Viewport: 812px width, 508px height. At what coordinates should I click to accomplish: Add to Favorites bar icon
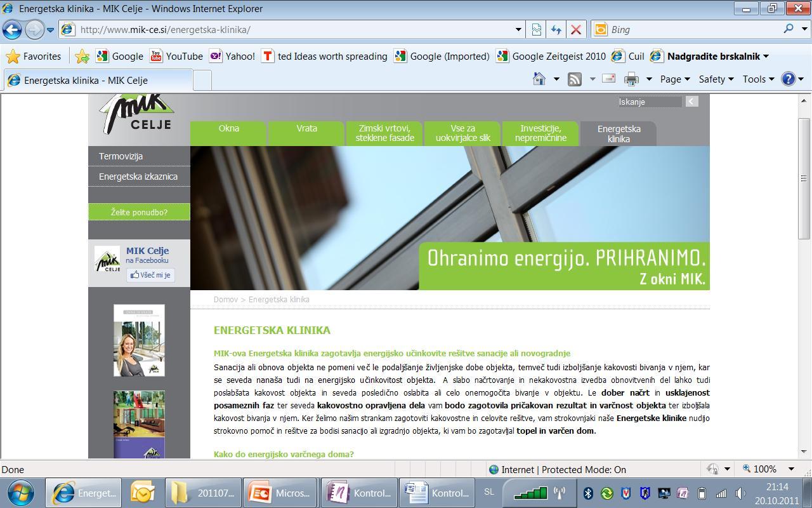click(82, 56)
